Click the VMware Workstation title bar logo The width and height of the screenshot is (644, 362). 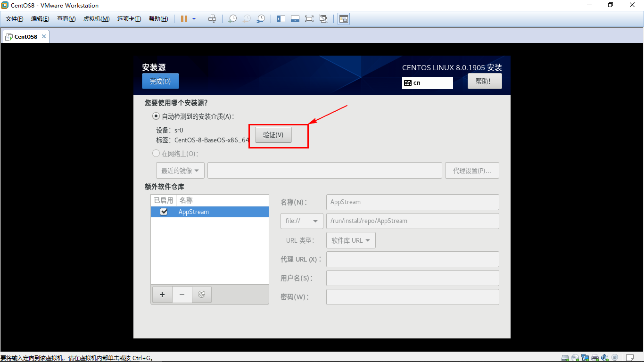[x=5, y=5]
